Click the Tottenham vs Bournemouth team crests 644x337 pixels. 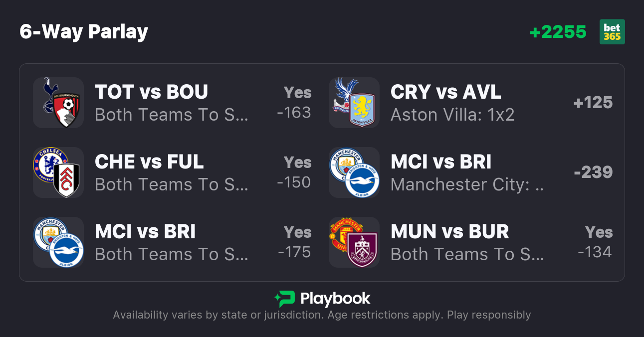tap(58, 103)
